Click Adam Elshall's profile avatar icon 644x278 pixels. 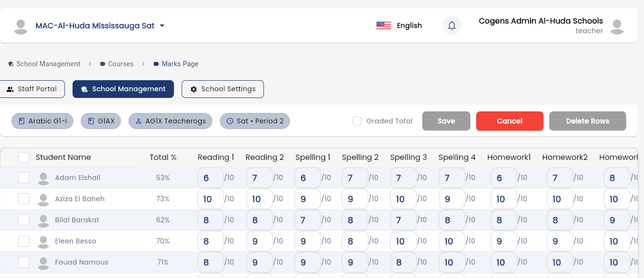43,178
